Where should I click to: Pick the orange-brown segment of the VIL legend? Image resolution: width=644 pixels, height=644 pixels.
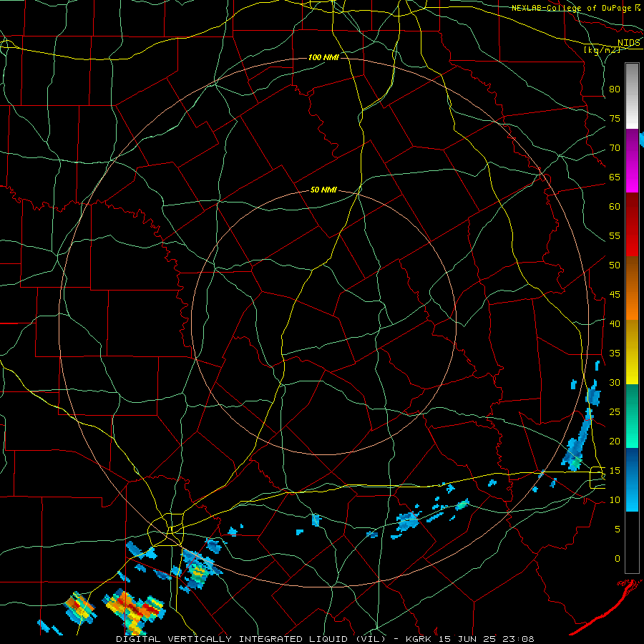click(x=632, y=288)
